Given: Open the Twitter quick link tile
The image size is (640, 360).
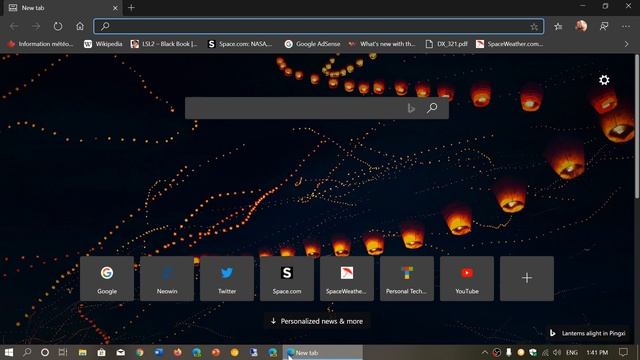Looking at the screenshot, I should 227,278.
